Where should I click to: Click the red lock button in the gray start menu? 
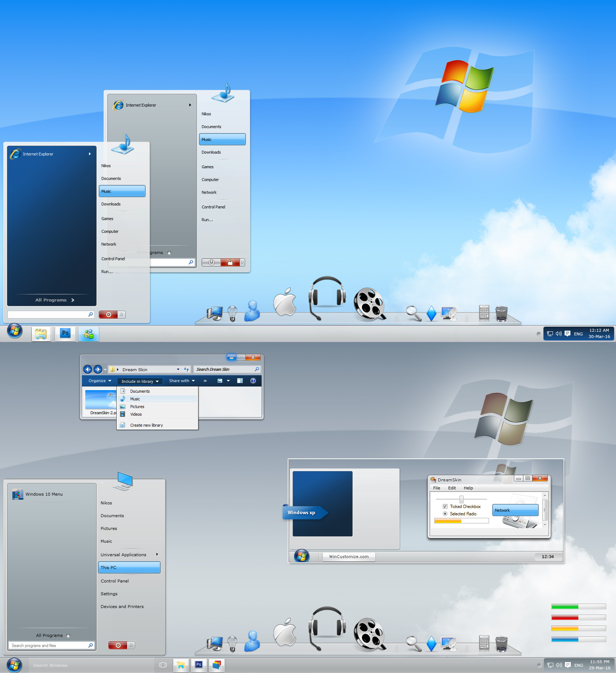pos(230,262)
